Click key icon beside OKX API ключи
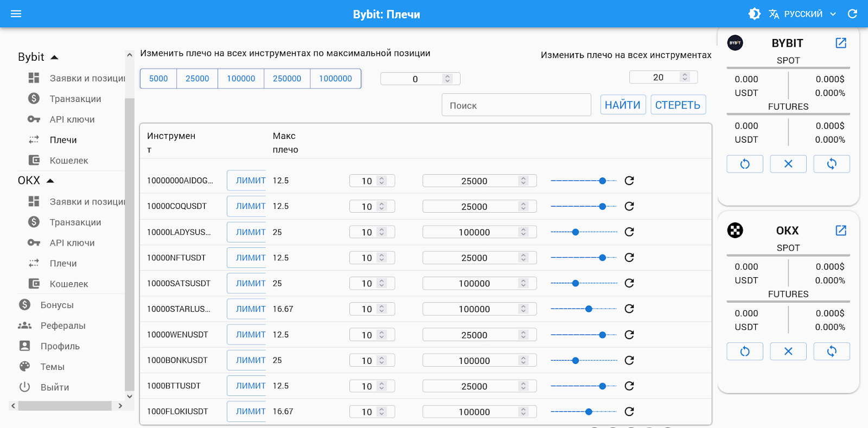The width and height of the screenshot is (868, 428). [x=34, y=242]
